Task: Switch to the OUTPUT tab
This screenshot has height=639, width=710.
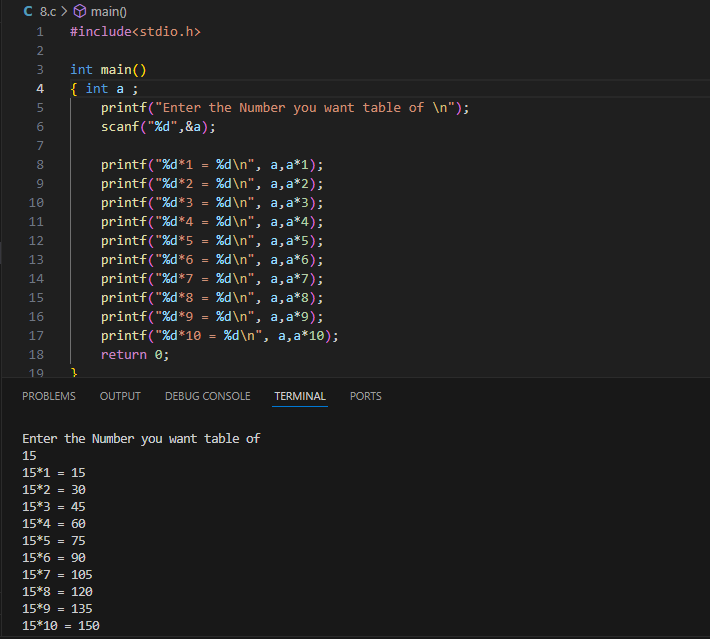Action: 120,396
